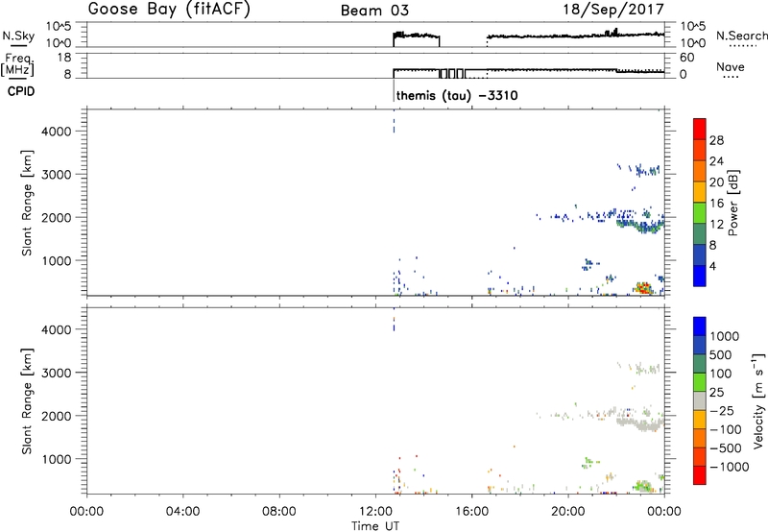
Task: Pick the dark blue top segment of velocity colorbar
Action: (700, 326)
